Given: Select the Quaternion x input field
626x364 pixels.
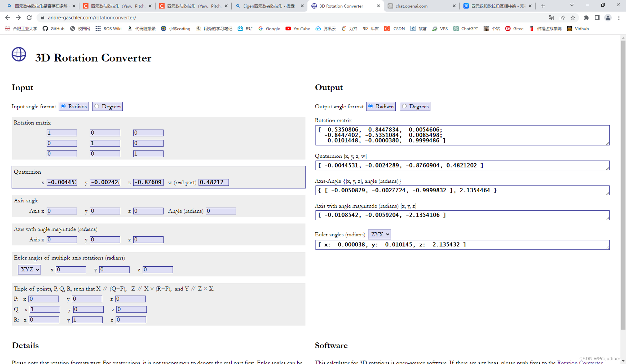Looking at the screenshot, I should tap(62, 182).
